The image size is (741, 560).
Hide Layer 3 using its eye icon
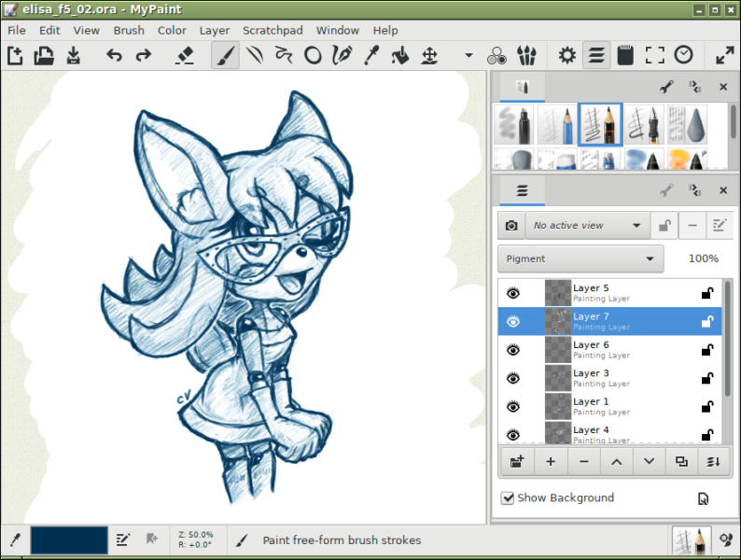pyautogui.click(x=513, y=378)
